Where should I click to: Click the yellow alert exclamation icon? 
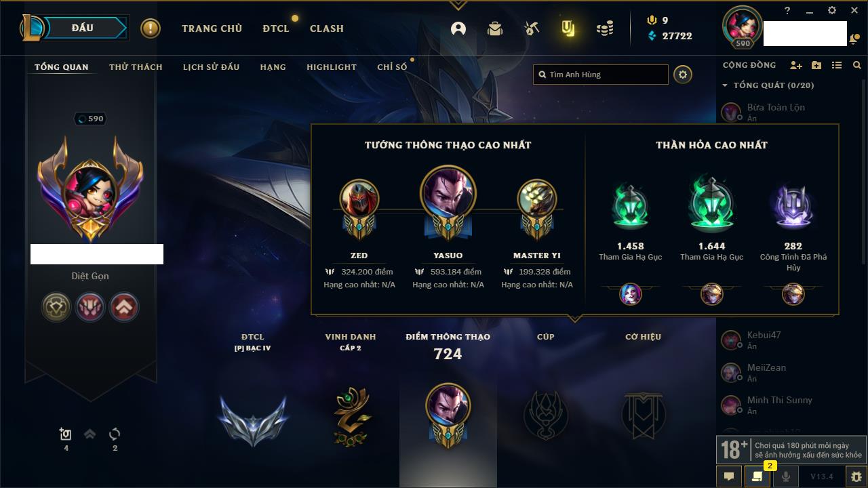151,28
